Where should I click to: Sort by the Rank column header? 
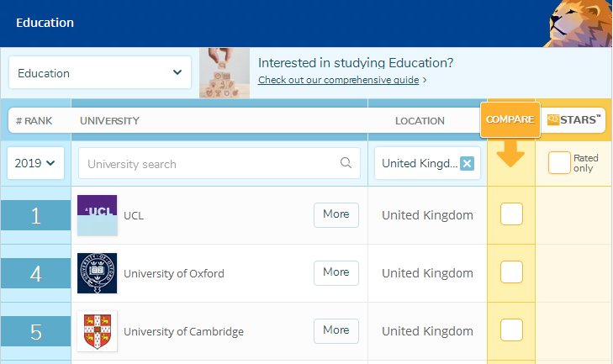pyautogui.click(x=34, y=121)
